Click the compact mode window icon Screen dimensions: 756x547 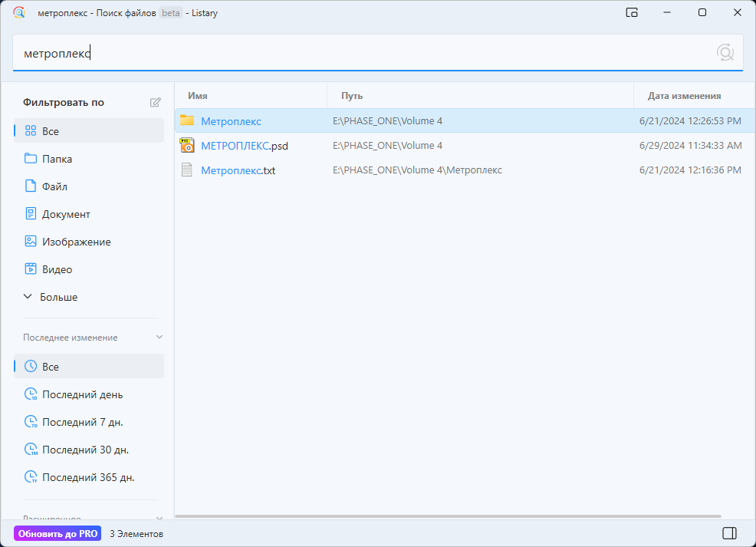click(x=632, y=12)
